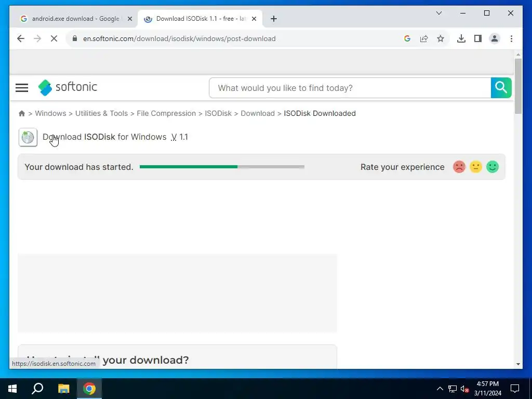The width and height of the screenshot is (532, 399).
Task: Click the page vertical scrollbar thumb
Action: [x=518, y=86]
